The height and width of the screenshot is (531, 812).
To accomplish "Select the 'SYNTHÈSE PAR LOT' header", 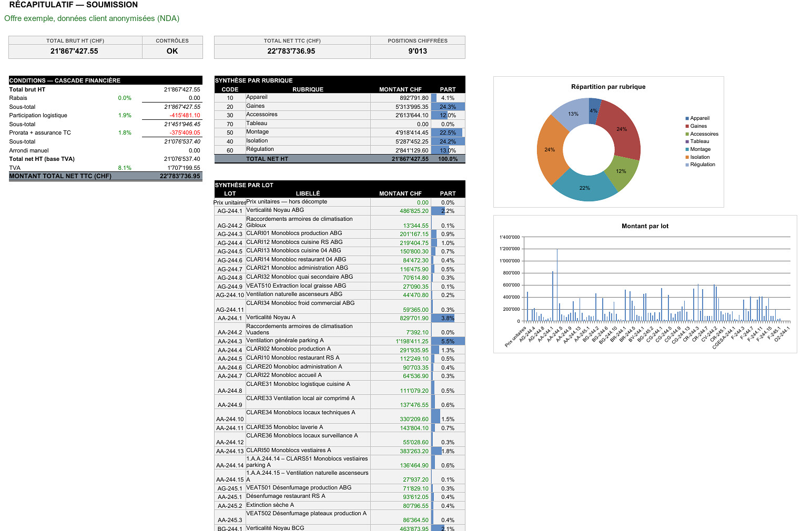I will 244,185.
